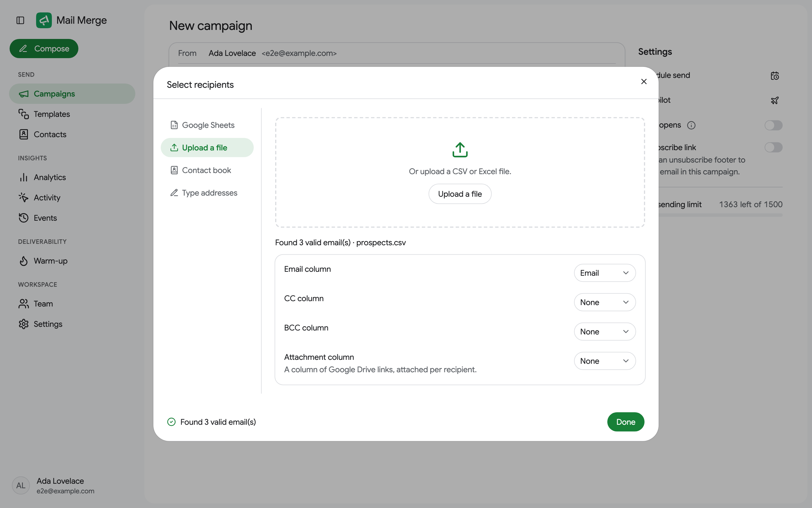The height and width of the screenshot is (508, 812).
Task: Click the e2e@example.com account text at bottom
Action: tap(65, 491)
